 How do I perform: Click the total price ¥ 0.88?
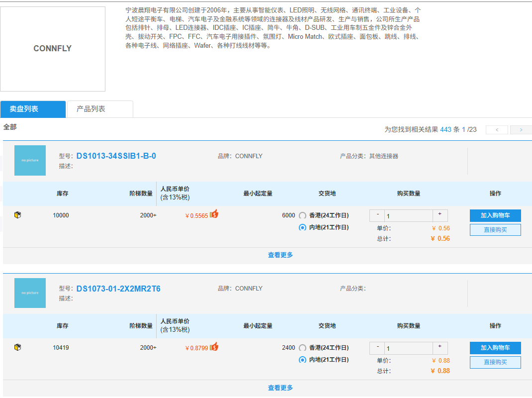pos(440,371)
